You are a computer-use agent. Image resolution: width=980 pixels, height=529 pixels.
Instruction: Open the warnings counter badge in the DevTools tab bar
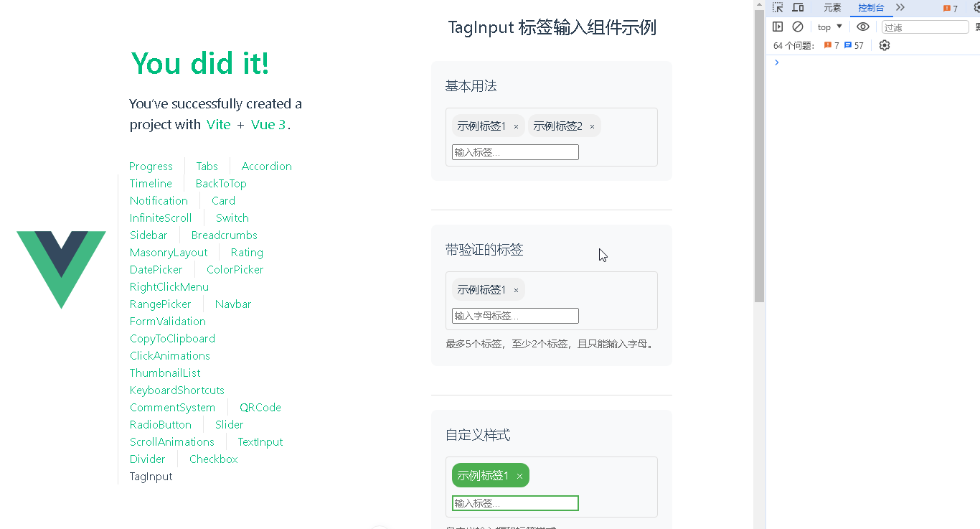(x=951, y=9)
